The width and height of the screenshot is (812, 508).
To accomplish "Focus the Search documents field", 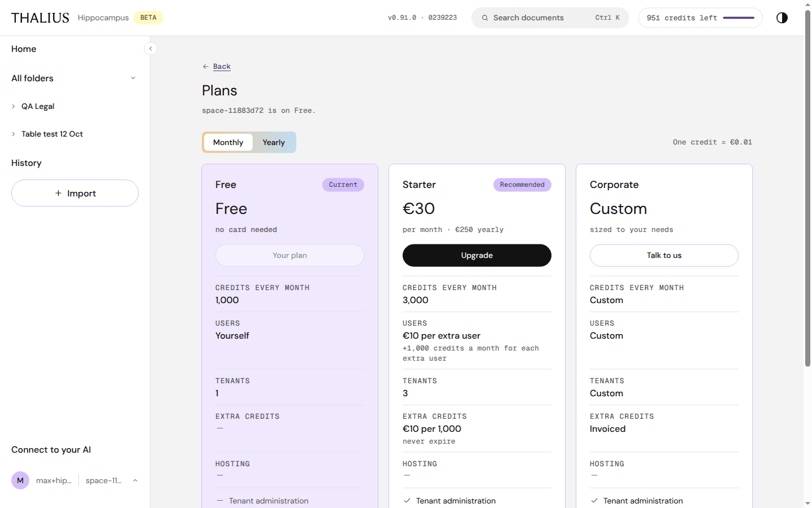I will point(550,18).
